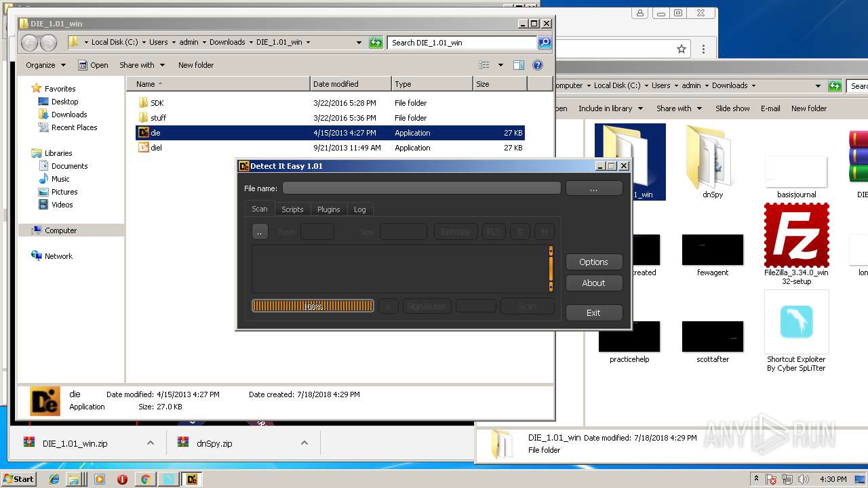Image resolution: width=868 pixels, height=488 pixels.
Task: Click the Search DIE_1.01_win box
Action: click(x=463, y=43)
